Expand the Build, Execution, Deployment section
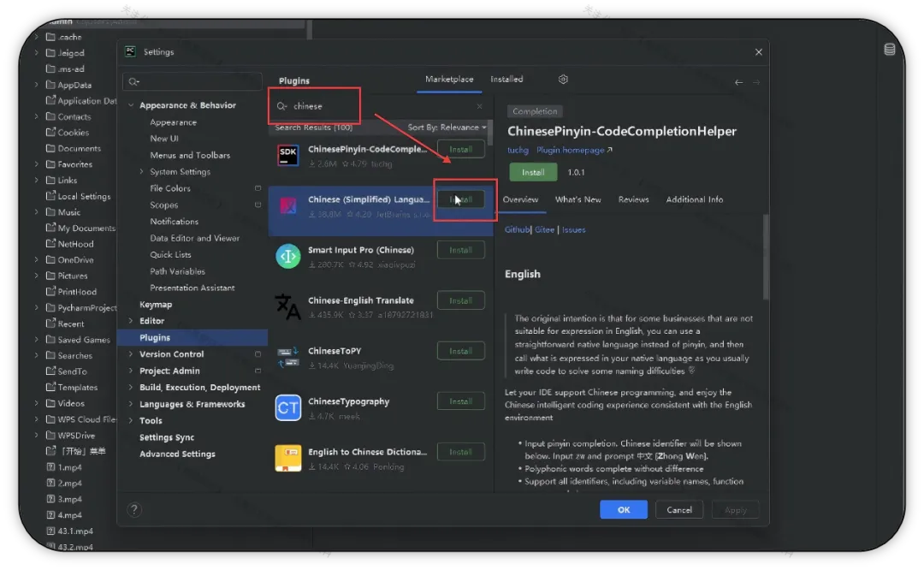 (x=131, y=387)
